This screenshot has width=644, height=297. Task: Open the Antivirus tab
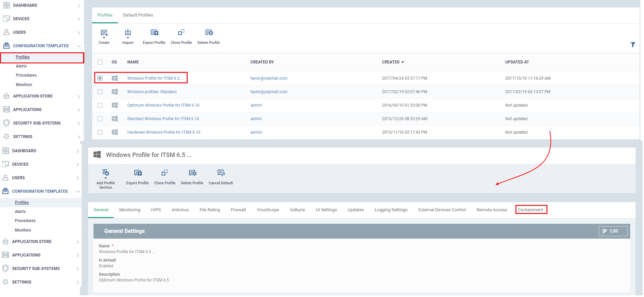point(180,210)
